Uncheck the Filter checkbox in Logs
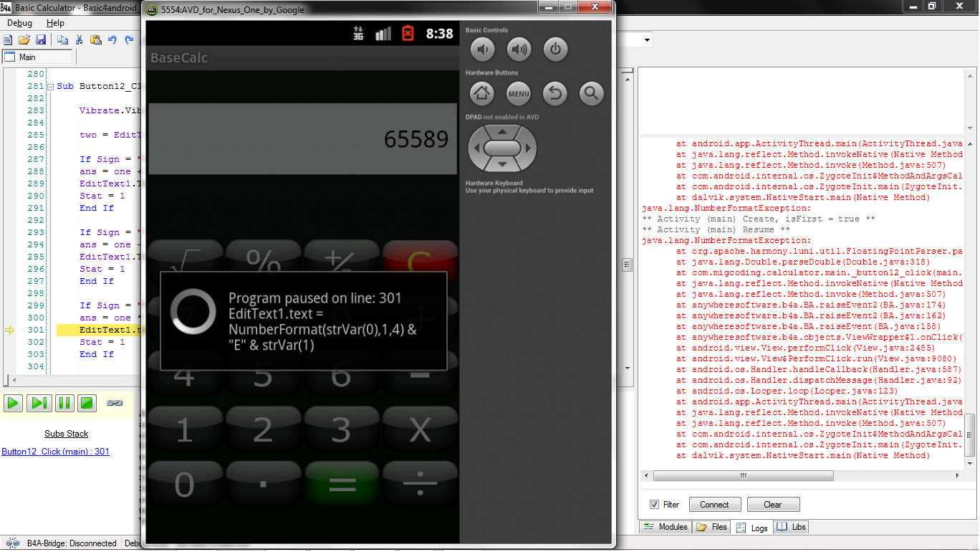The height and width of the screenshot is (552, 980). 654,504
